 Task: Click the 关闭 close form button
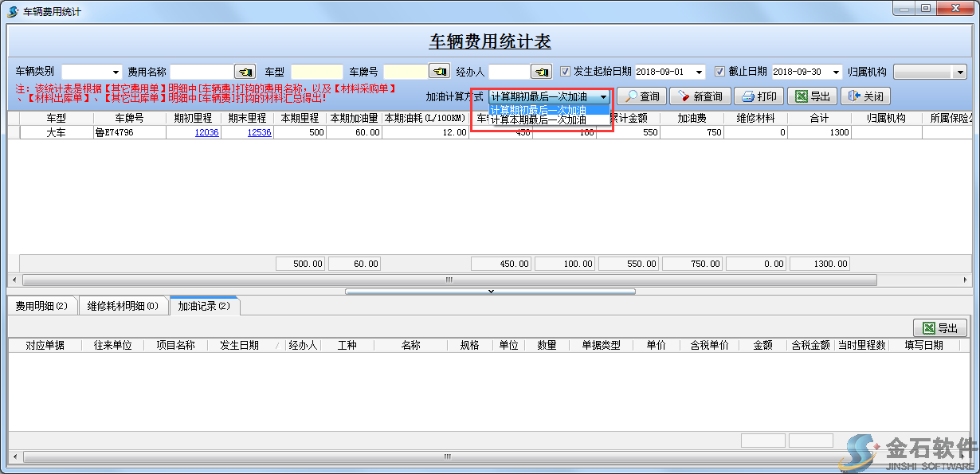click(865, 96)
